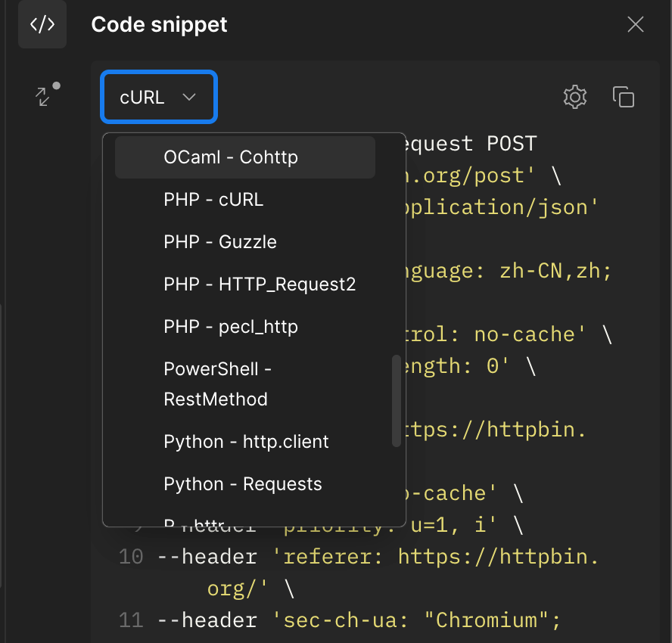Close the Code snippet panel
The height and width of the screenshot is (643, 672).
coord(635,25)
